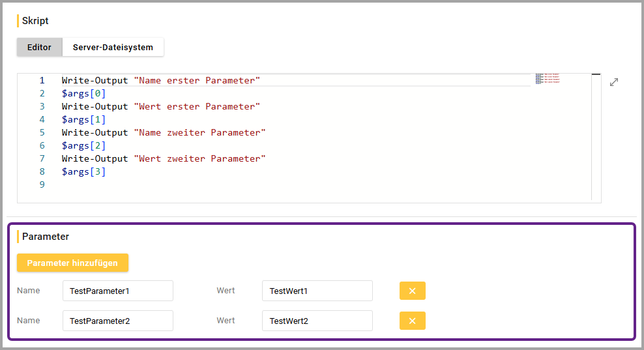Click the Skript section heading

(35, 21)
